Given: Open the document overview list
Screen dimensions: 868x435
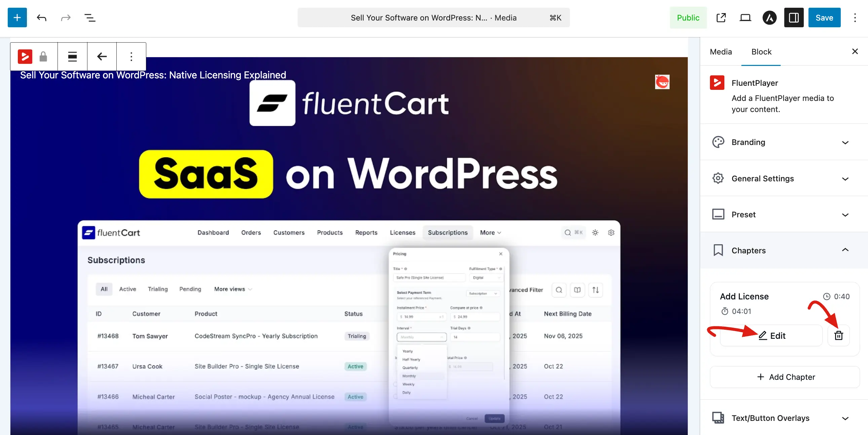Looking at the screenshot, I should point(90,17).
